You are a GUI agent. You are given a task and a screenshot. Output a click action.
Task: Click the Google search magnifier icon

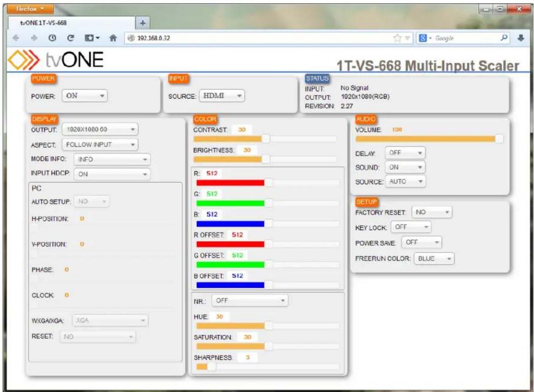(x=504, y=38)
